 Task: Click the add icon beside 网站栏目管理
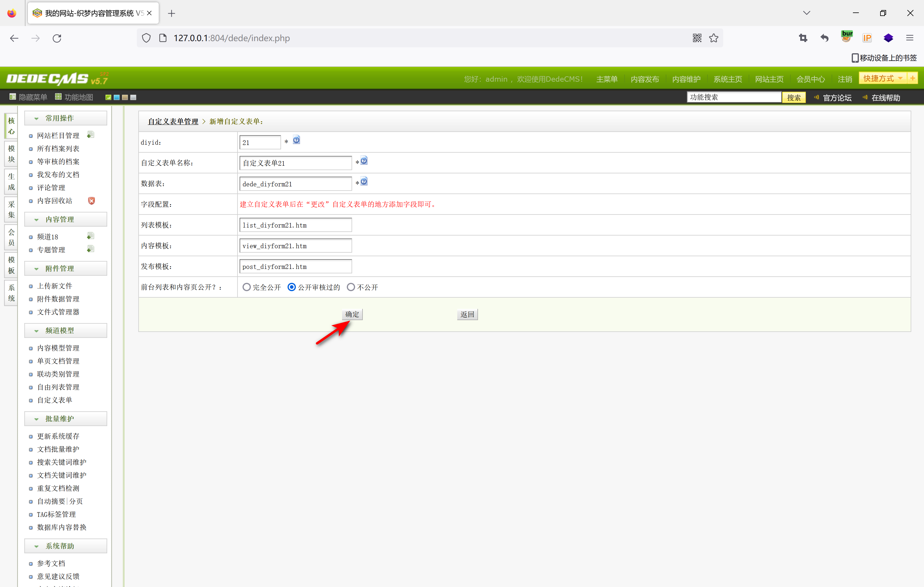click(91, 135)
